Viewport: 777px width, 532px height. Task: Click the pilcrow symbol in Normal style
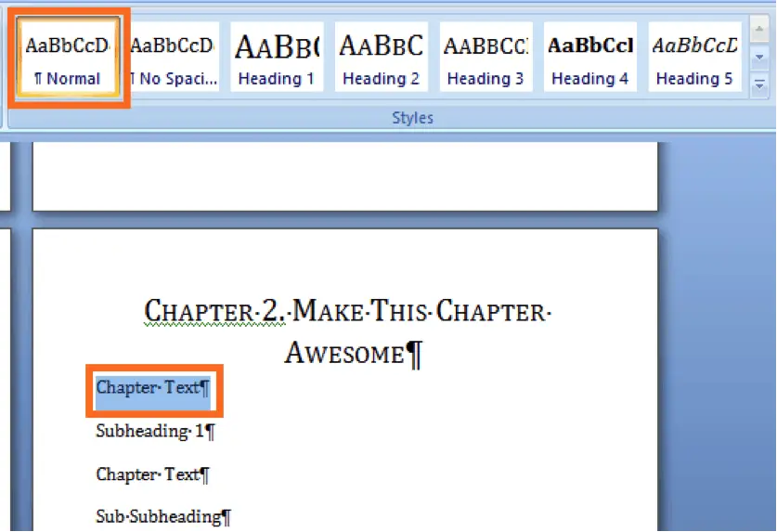pos(38,78)
